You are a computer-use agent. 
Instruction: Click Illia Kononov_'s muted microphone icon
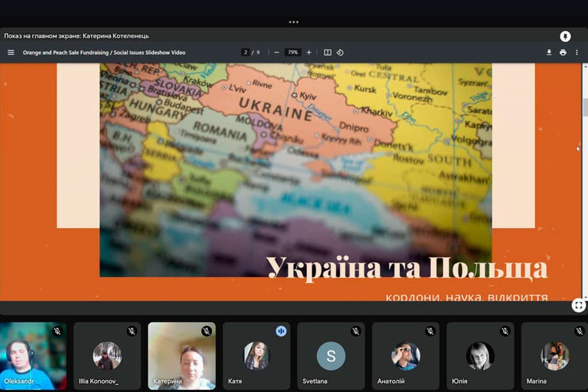pos(131,331)
